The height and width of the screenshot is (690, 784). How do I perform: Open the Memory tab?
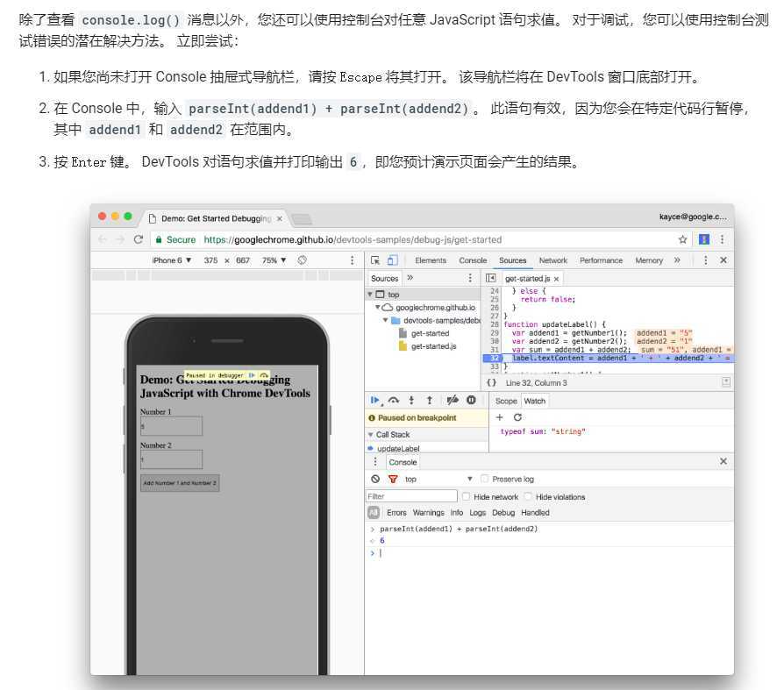(649, 260)
